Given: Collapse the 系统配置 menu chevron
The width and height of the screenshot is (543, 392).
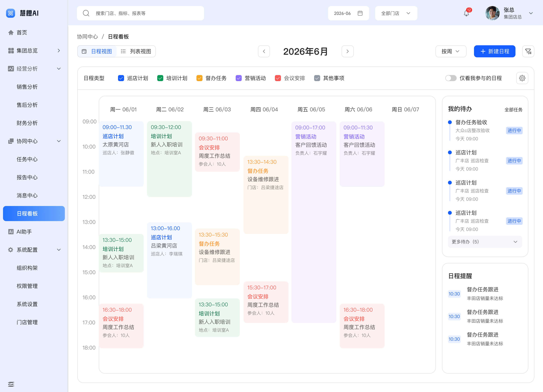Looking at the screenshot, I should (x=59, y=250).
